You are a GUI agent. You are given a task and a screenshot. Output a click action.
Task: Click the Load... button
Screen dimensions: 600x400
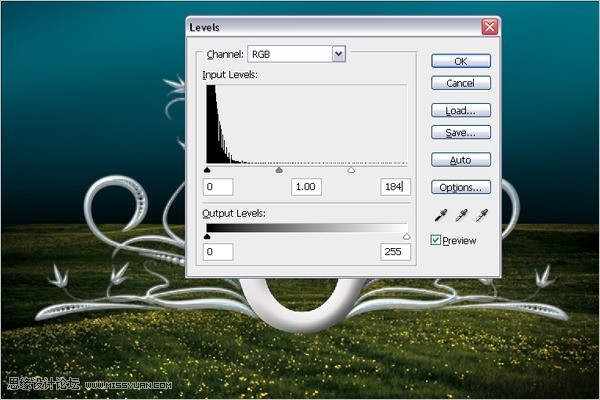point(461,111)
